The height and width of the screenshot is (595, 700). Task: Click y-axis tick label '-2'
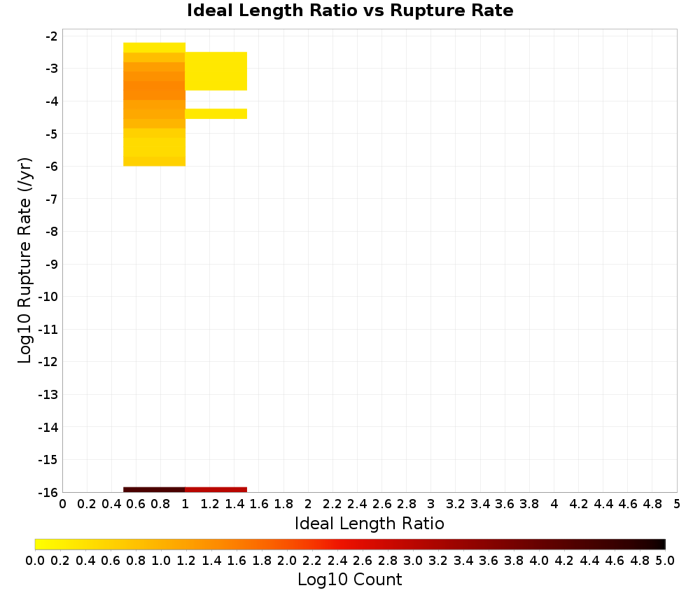tap(52, 36)
